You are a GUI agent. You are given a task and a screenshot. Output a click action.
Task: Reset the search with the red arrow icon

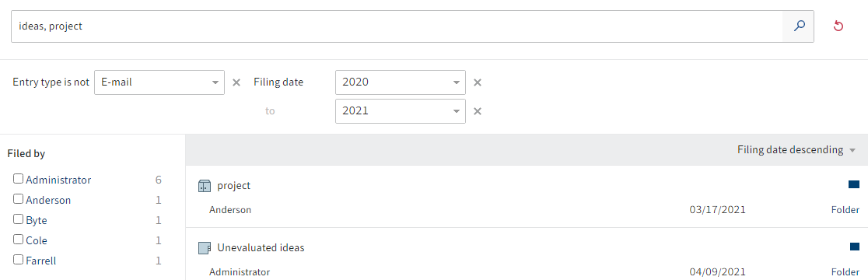838,26
